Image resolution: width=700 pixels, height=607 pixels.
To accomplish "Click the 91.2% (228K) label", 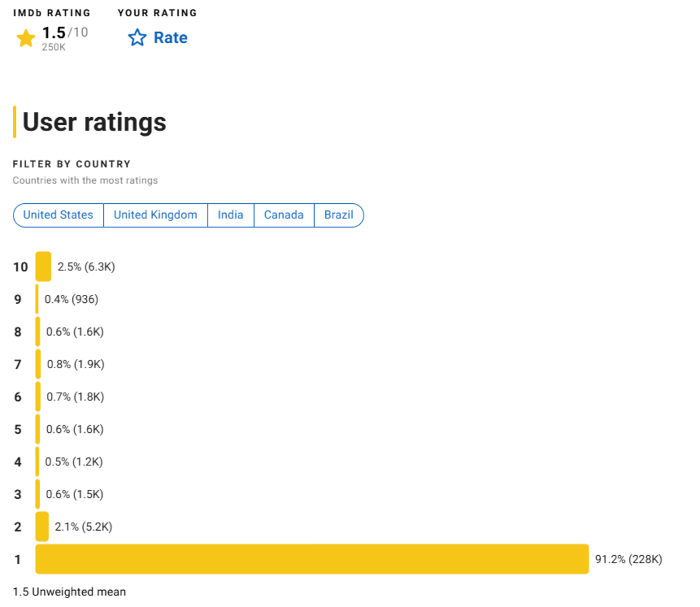I will click(x=628, y=559).
